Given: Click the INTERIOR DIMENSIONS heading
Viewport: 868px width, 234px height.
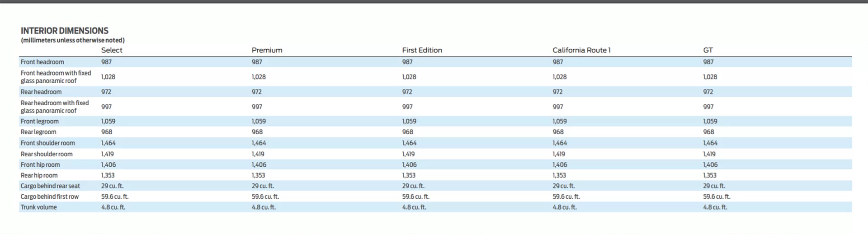Looking at the screenshot, I should coord(64,31).
